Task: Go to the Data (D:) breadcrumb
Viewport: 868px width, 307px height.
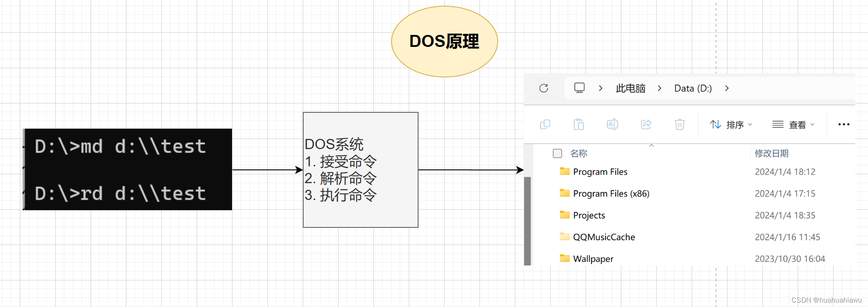Action: click(693, 88)
